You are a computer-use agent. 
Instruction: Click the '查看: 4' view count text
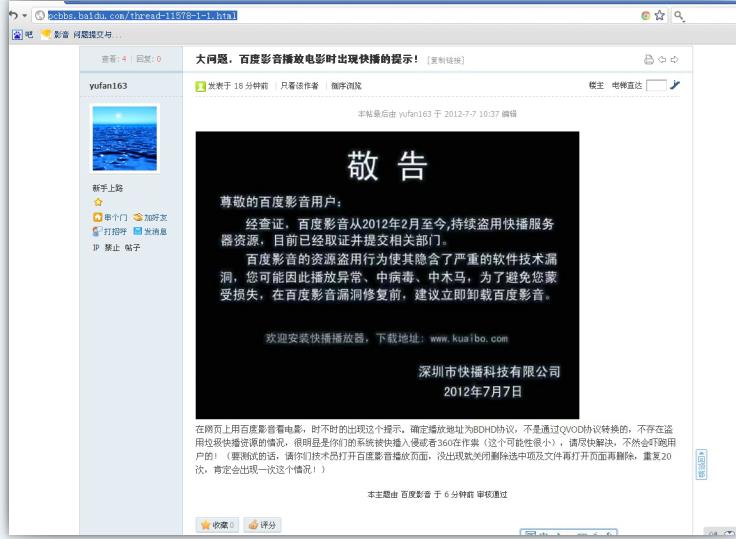click(x=114, y=59)
